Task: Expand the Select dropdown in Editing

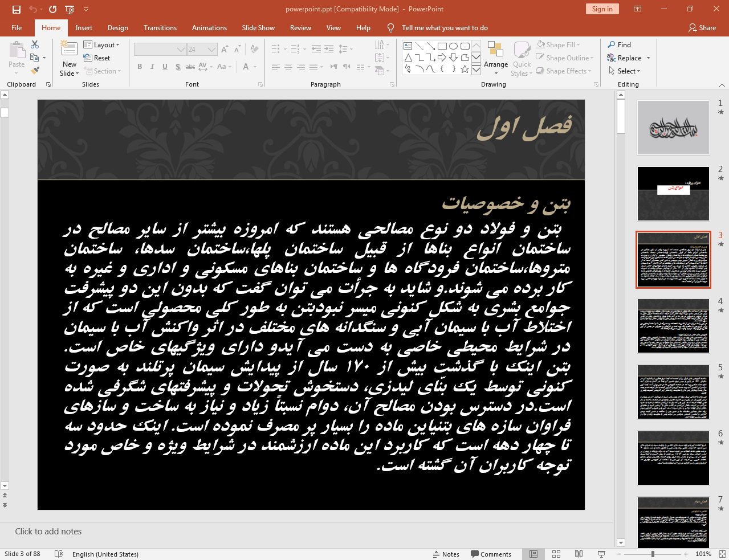Action: tap(625, 71)
